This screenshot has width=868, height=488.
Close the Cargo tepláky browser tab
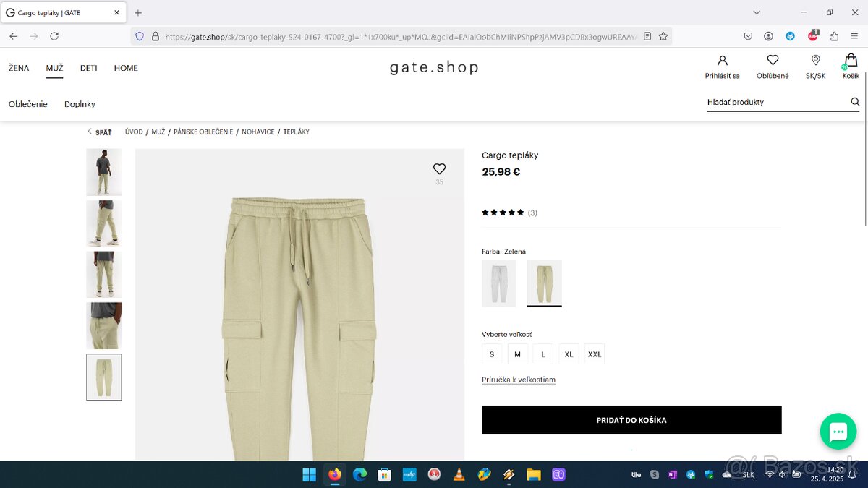coord(117,13)
